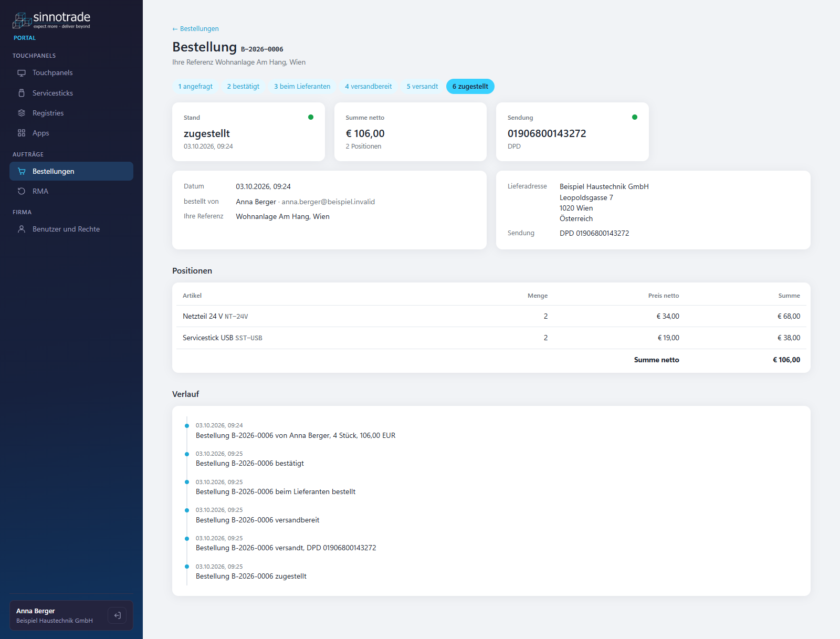840x639 pixels.
Task: Click the Summe netto € 106,00 card
Action: (411, 132)
